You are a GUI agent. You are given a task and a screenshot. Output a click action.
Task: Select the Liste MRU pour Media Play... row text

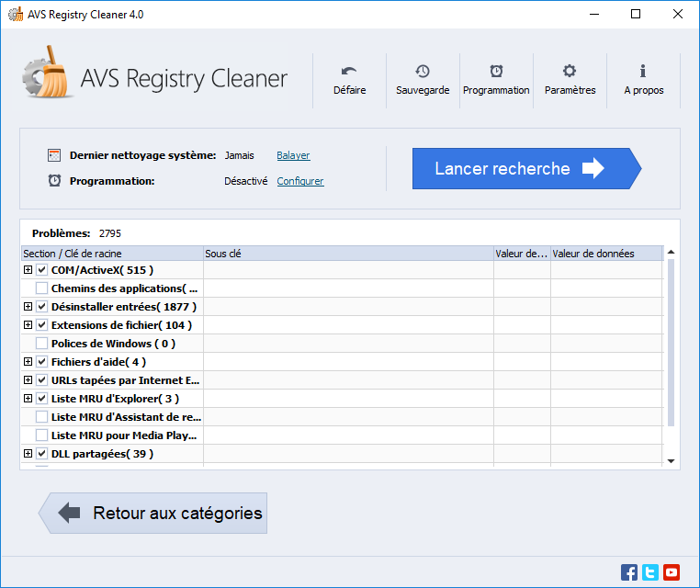click(x=124, y=435)
